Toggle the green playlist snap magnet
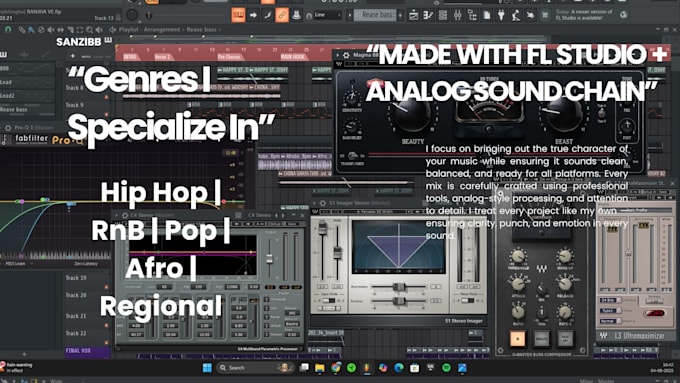 [8, 30]
